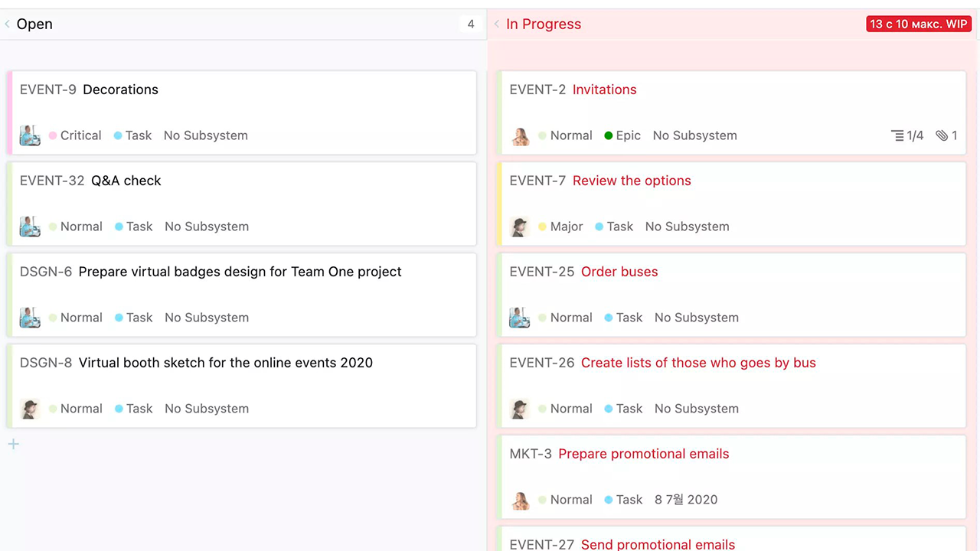Open the attachment paperclip icon on EVENT-2
This screenshot has width=980, height=551.
point(946,135)
